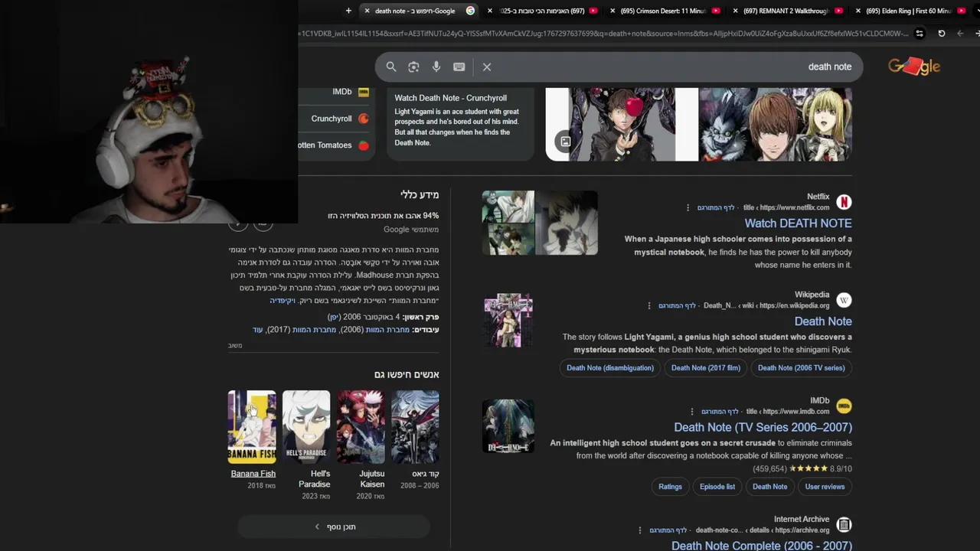Select the death note Google search tab

pyautogui.click(x=420, y=11)
